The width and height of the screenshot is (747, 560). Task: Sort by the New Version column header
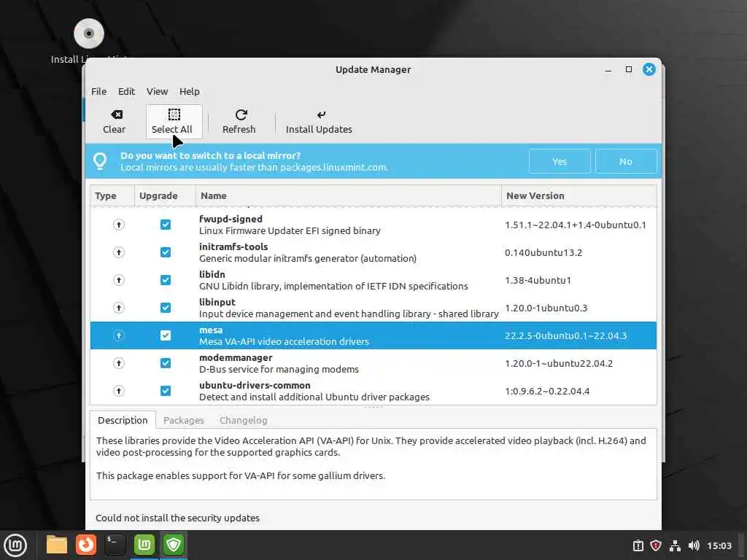(578, 195)
